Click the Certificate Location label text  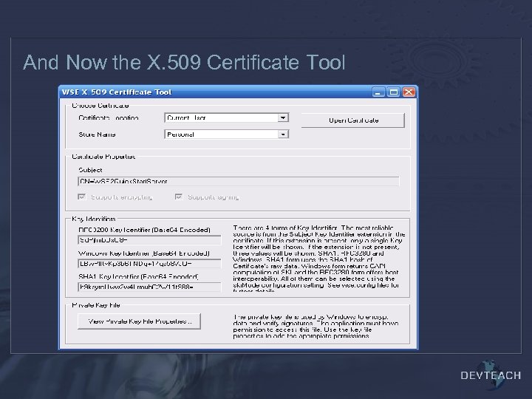pyautogui.click(x=109, y=117)
